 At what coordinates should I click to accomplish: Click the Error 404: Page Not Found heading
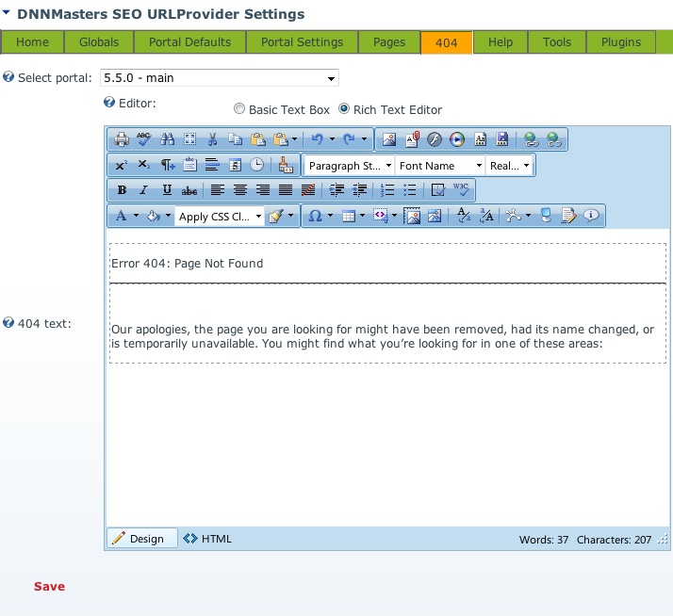[x=188, y=263]
